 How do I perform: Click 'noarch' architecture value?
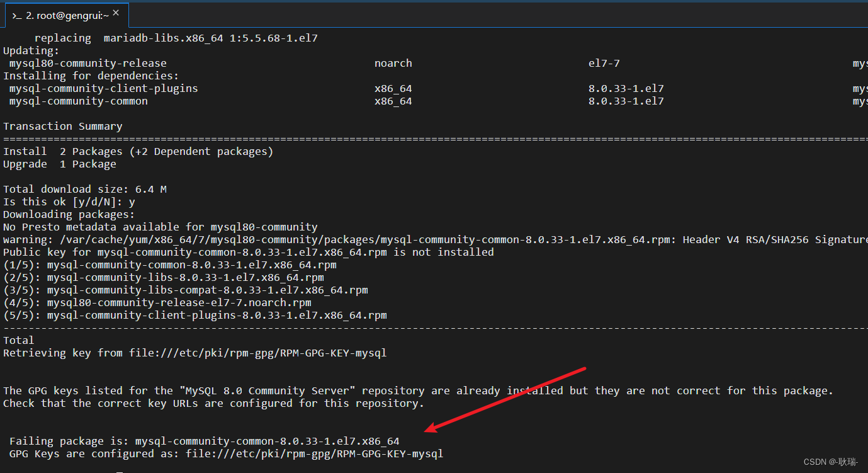[393, 64]
